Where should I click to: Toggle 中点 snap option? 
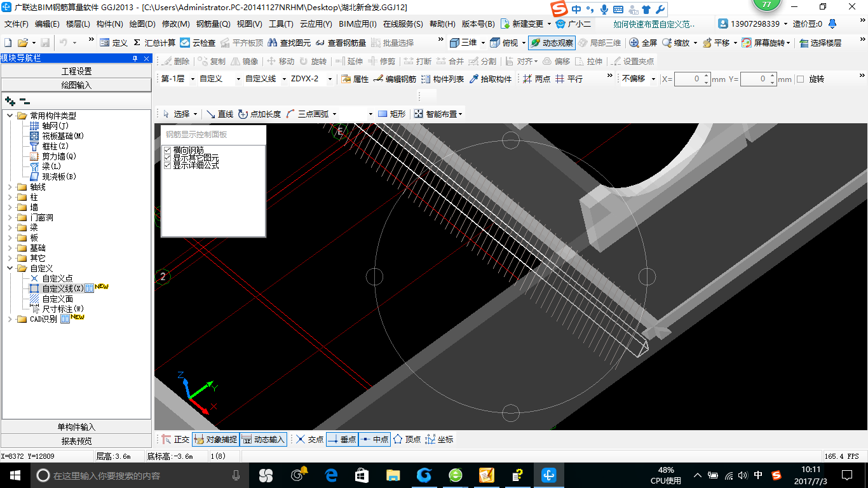coord(374,439)
